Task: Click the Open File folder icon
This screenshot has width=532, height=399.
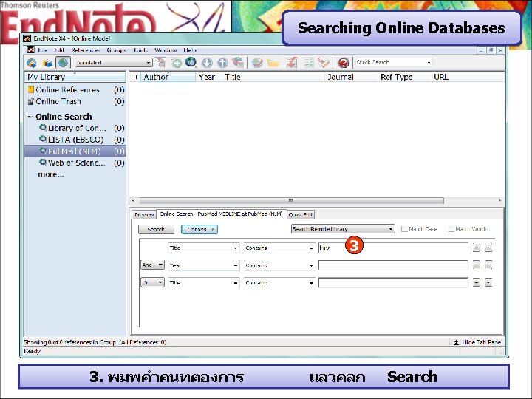Action: [x=273, y=63]
